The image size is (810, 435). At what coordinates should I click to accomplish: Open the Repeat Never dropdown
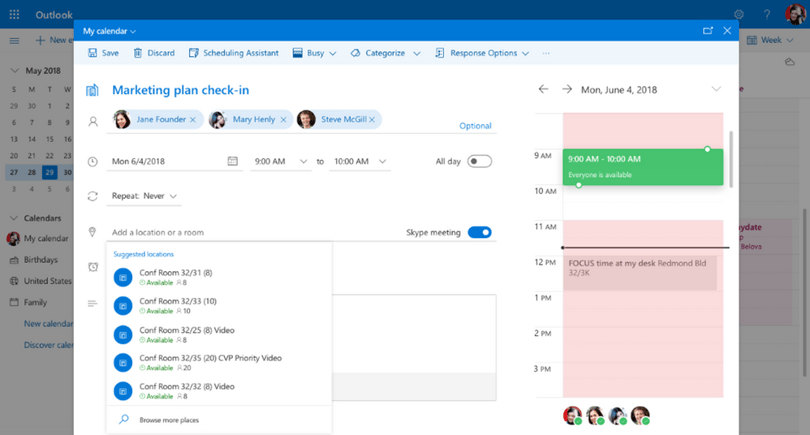pyautogui.click(x=144, y=196)
